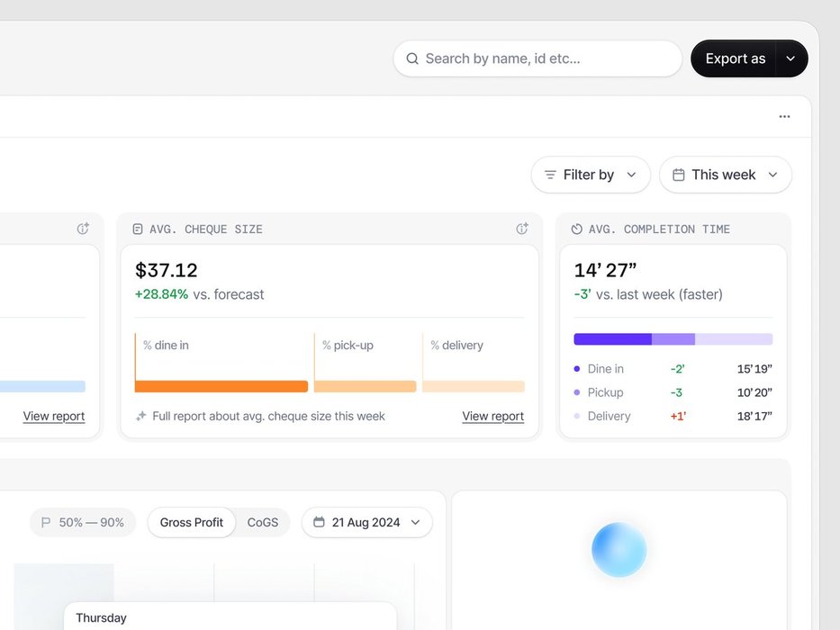Open View report on Avg. Cheque Size card

click(x=492, y=416)
